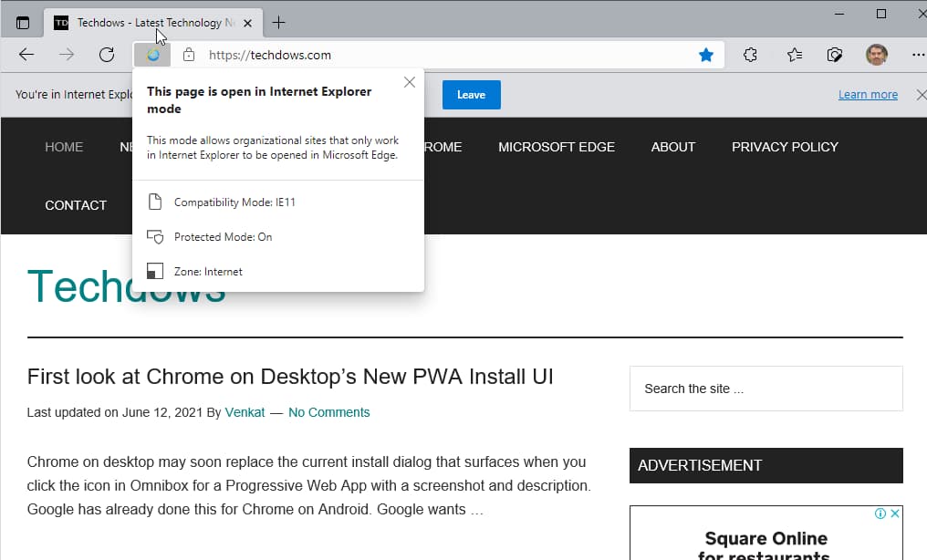
Task: Open the Settings and more menu
Action: 916,55
